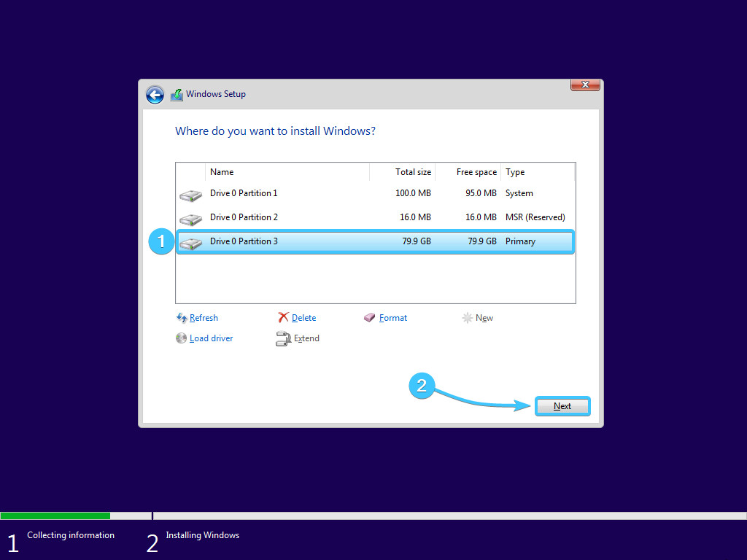Select Drive 0 Partition 1 name
The height and width of the screenshot is (560, 747).
pos(244,193)
